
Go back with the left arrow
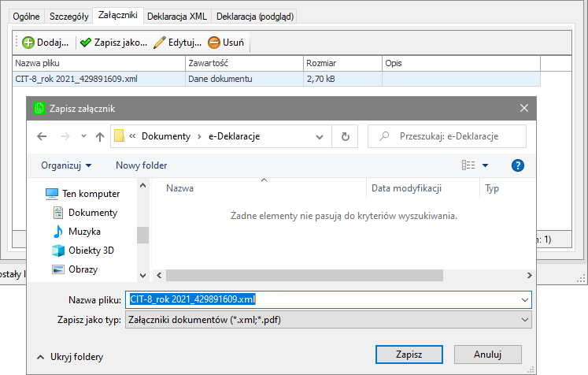pos(43,136)
